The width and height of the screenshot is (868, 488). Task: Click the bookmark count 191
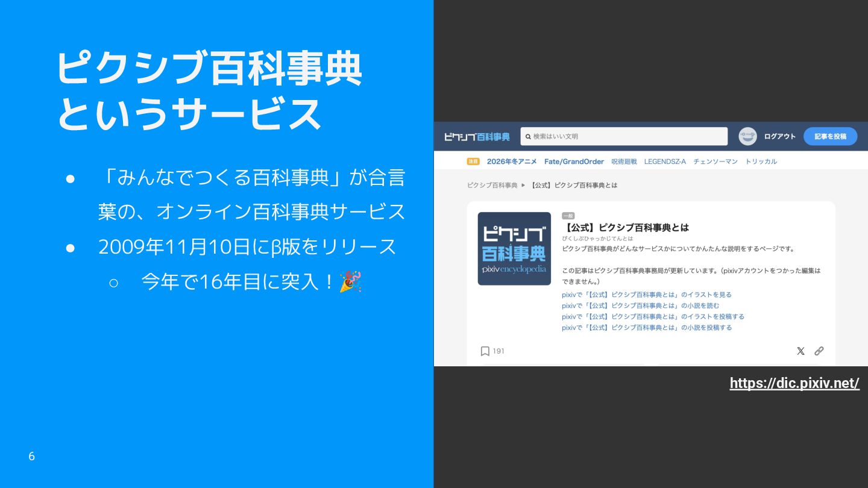coord(498,351)
